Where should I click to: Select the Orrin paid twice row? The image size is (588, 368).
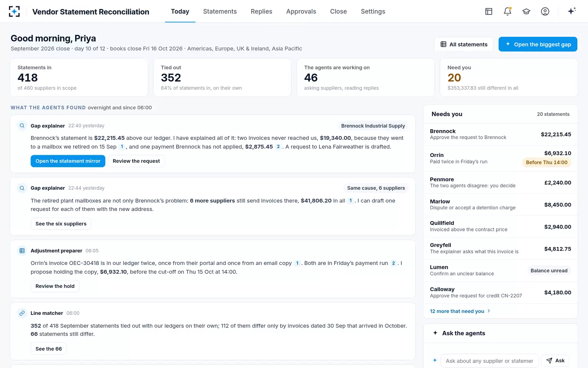pyautogui.click(x=501, y=158)
